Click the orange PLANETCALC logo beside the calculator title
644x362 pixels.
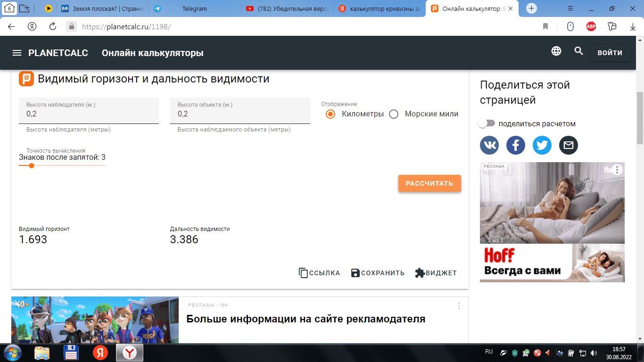pos(26,79)
